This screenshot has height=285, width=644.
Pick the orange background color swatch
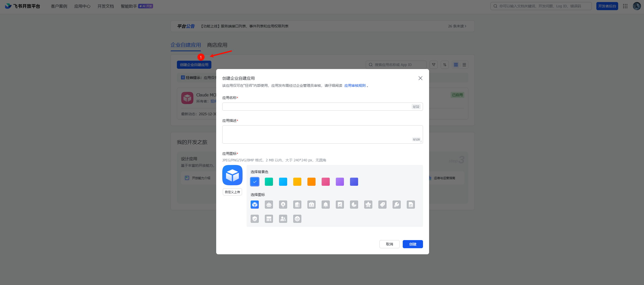pyautogui.click(x=311, y=182)
